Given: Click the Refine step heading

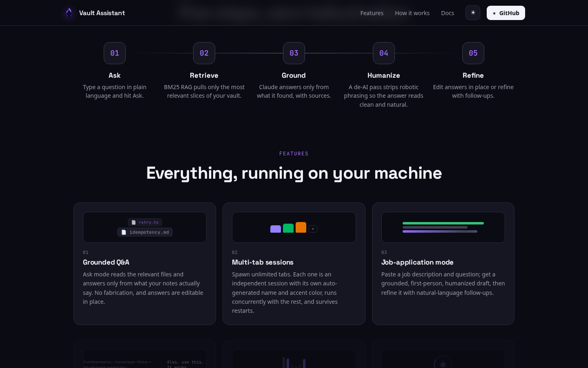Looking at the screenshot, I should 473,75.
